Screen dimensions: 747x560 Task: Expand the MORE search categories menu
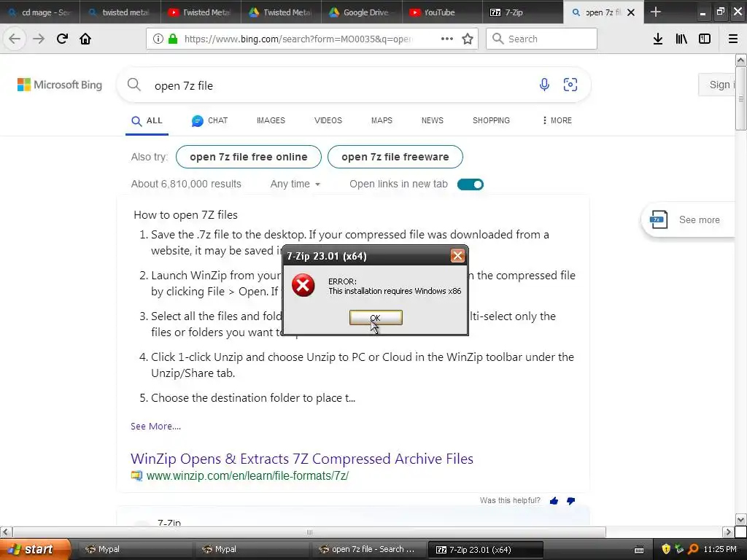[x=557, y=120]
